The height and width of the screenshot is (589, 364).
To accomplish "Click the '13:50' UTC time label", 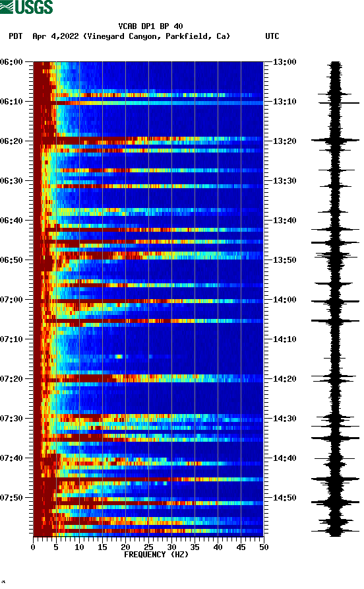I will [284, 260].
